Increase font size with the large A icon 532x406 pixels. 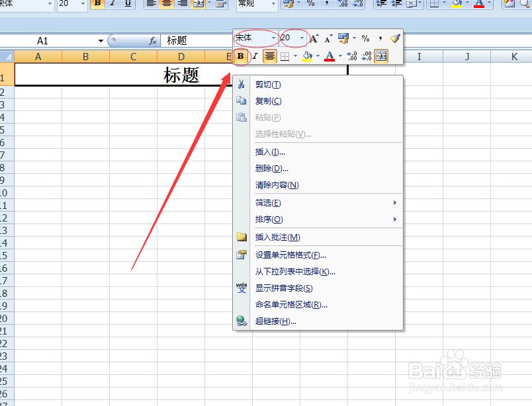314,38
